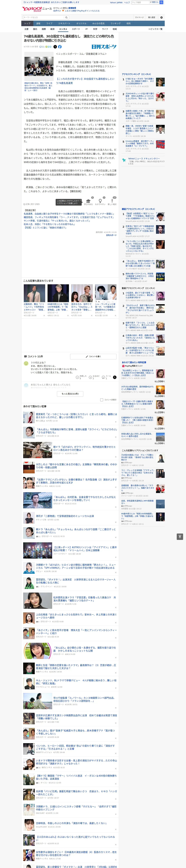Select the 国際 category

[44, 29]
